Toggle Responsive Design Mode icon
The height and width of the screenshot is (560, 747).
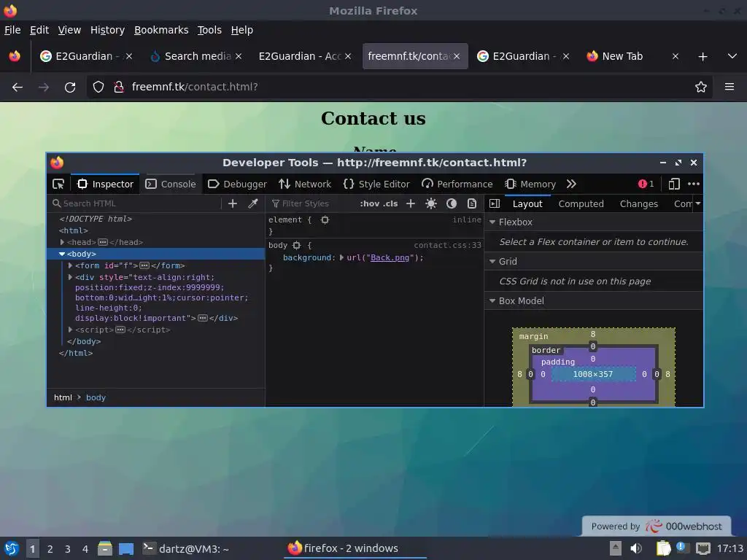(x=674, y=184)
